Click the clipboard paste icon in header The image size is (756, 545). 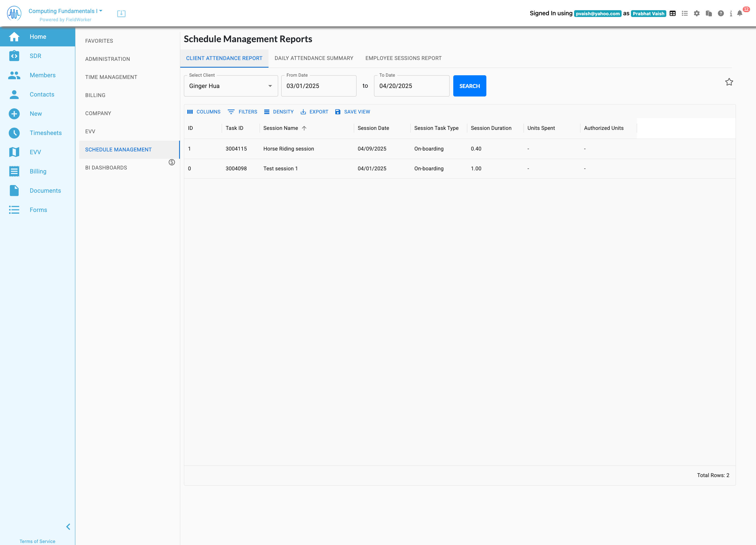click(709, 13)
